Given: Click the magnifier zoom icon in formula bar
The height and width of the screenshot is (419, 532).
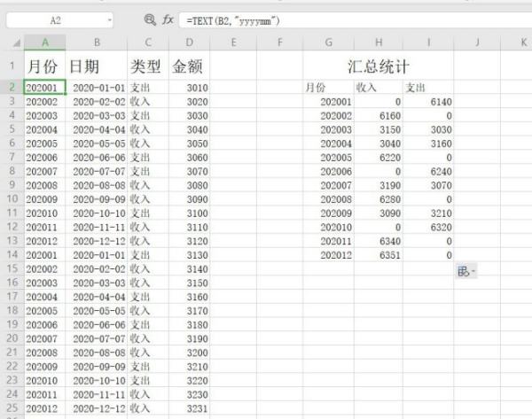Looking at the screenshot, I should [x=149, y=19].
